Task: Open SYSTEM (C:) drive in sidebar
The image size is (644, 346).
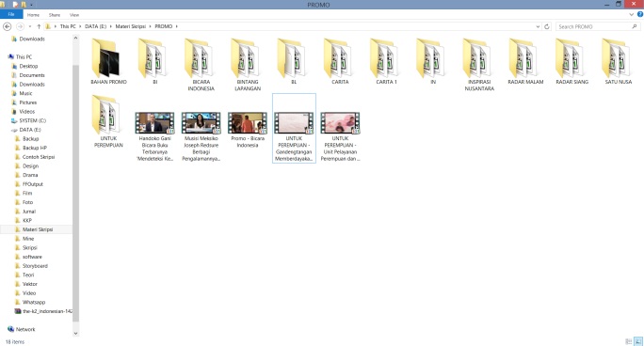Action: (32, 120)
